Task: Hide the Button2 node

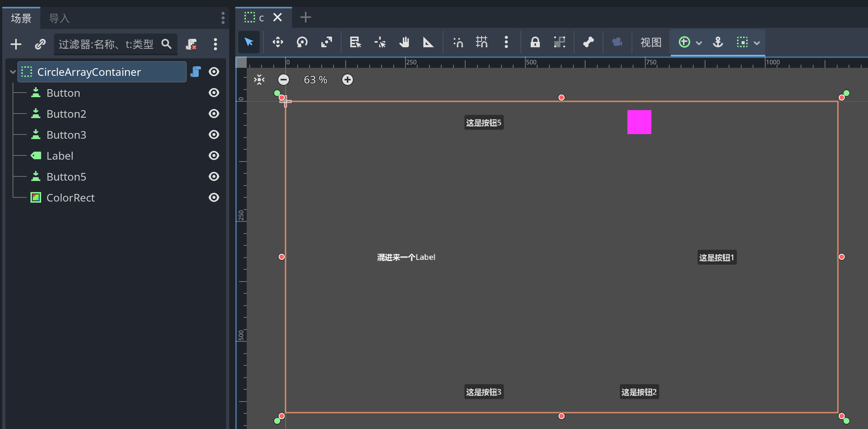Action: 214,114
